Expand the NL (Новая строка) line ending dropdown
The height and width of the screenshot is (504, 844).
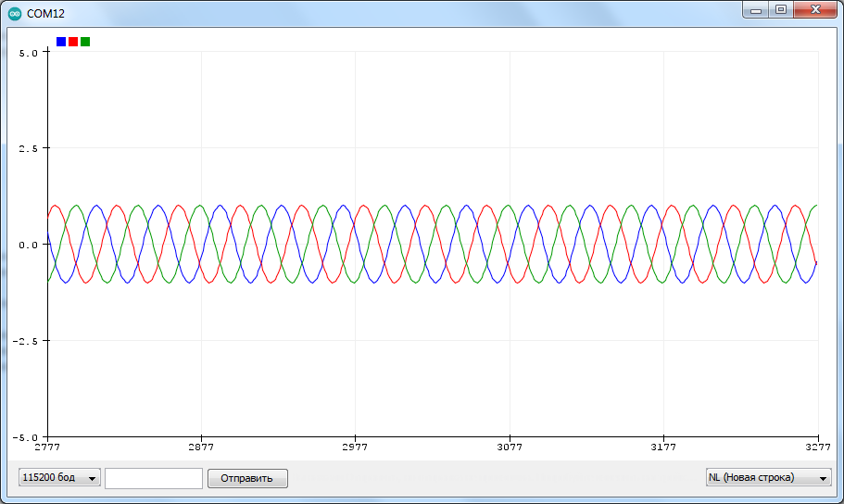coord(768,478)
